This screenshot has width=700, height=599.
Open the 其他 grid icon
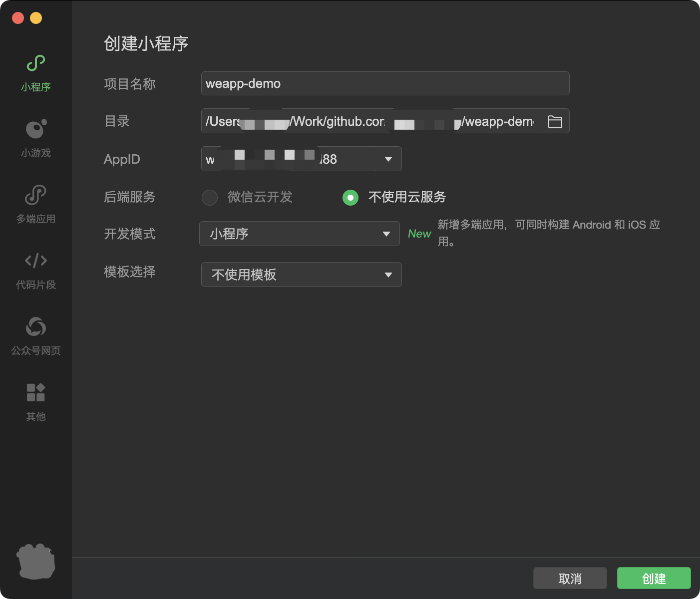tap(36, 392)
